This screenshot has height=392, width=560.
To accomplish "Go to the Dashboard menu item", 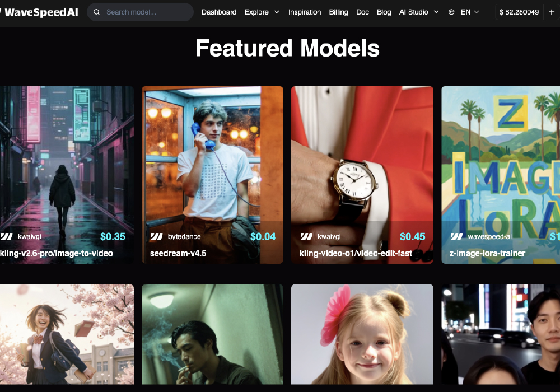I will pyautogui.click(x=219, y=12).
